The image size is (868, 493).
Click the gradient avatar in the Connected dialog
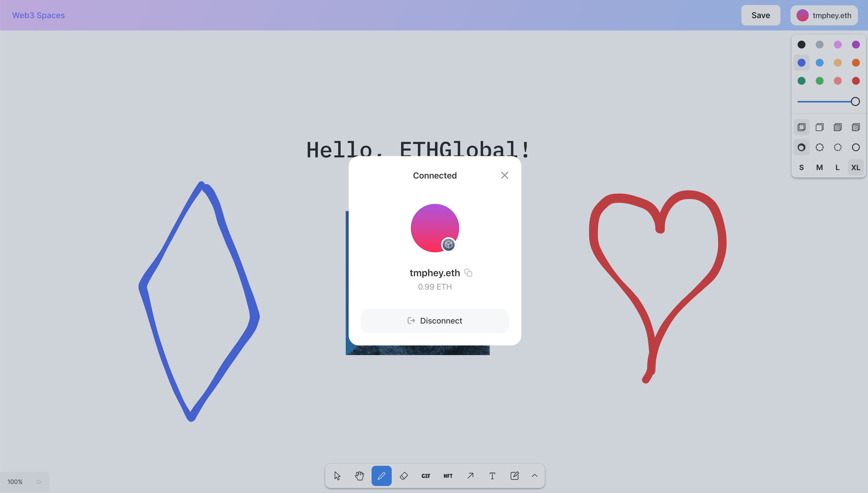435,228
